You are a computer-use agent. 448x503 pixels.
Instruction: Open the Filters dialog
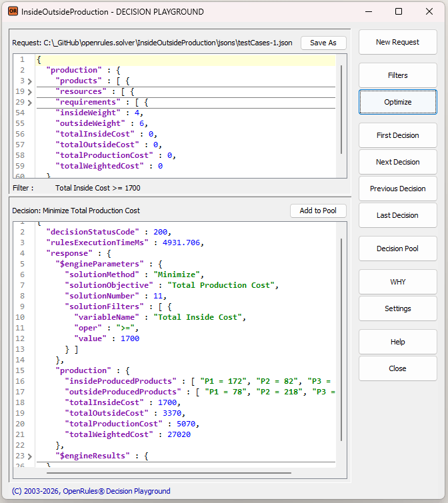click(x=397, y=75)
